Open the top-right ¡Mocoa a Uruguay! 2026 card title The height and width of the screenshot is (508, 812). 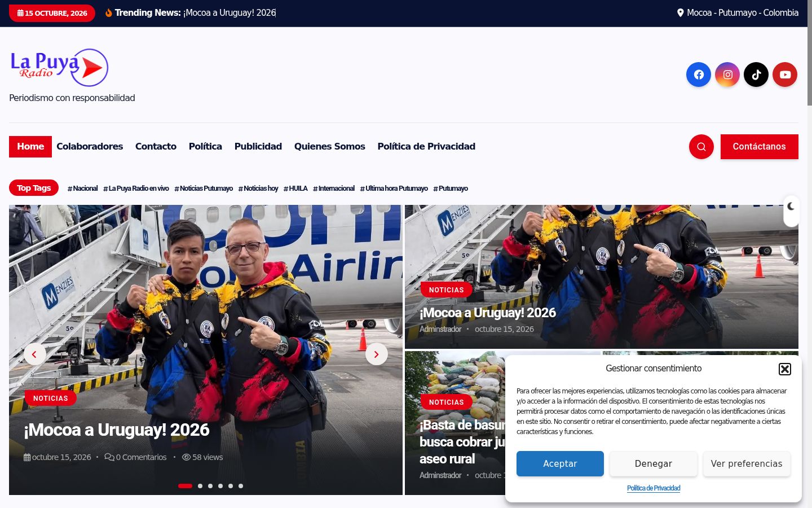(x=488, y=313)
